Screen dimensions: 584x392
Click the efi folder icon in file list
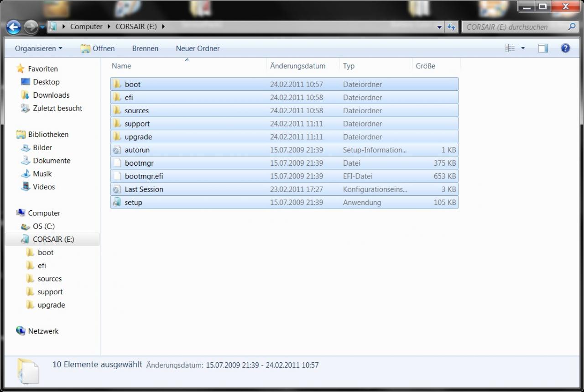click(x=117, y=98)
